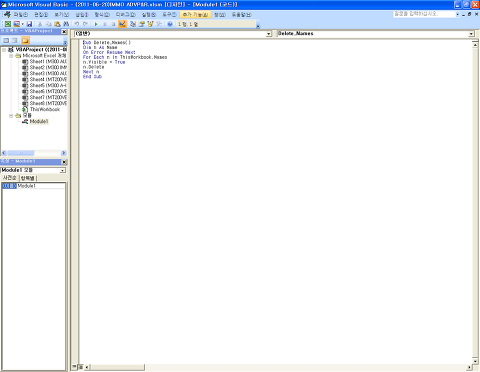This screenshot has width=480, height=372.
Task: Collapse the VBAProject root node
Action: click(x=4, y=50)
